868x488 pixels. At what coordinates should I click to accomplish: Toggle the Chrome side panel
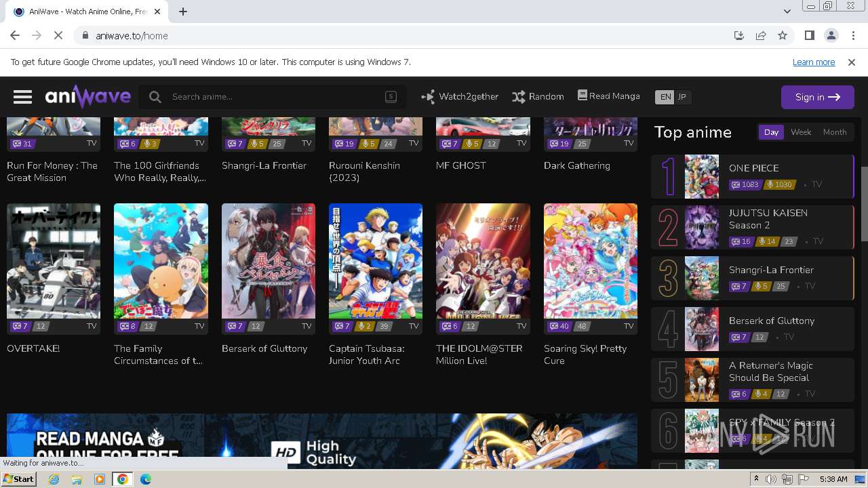809,35
